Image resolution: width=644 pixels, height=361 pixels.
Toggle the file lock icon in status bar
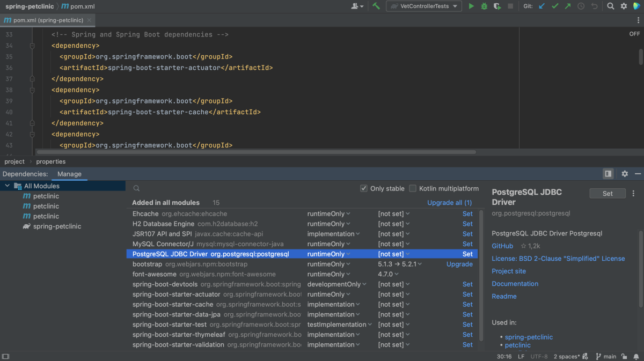tap(624, 356)
